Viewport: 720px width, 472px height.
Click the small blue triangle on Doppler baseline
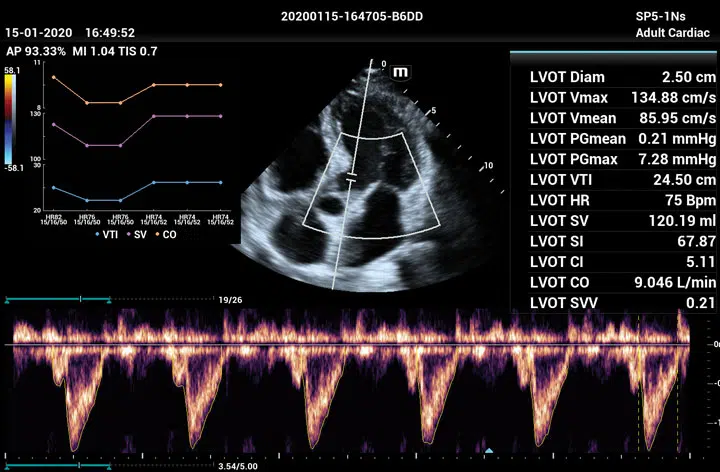tap(488, 452)
